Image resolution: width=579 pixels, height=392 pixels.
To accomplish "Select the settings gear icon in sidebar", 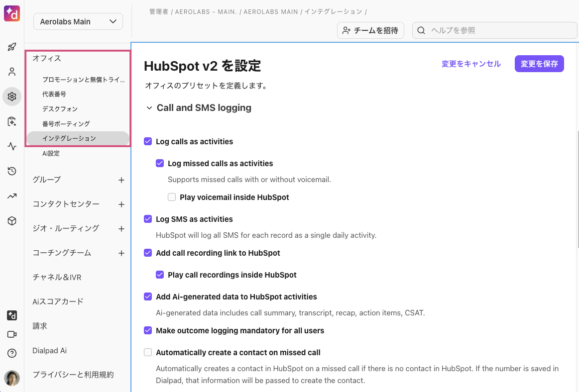I will pos(12,97).
